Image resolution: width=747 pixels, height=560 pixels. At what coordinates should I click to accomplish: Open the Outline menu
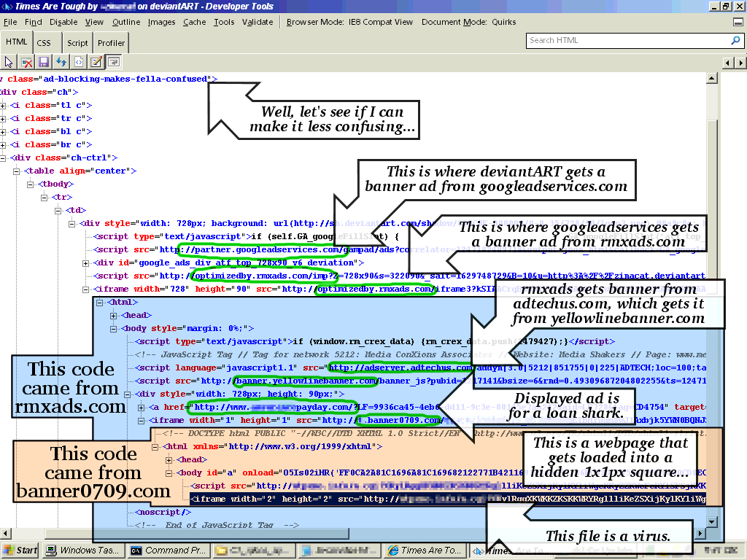click(126, 22)
